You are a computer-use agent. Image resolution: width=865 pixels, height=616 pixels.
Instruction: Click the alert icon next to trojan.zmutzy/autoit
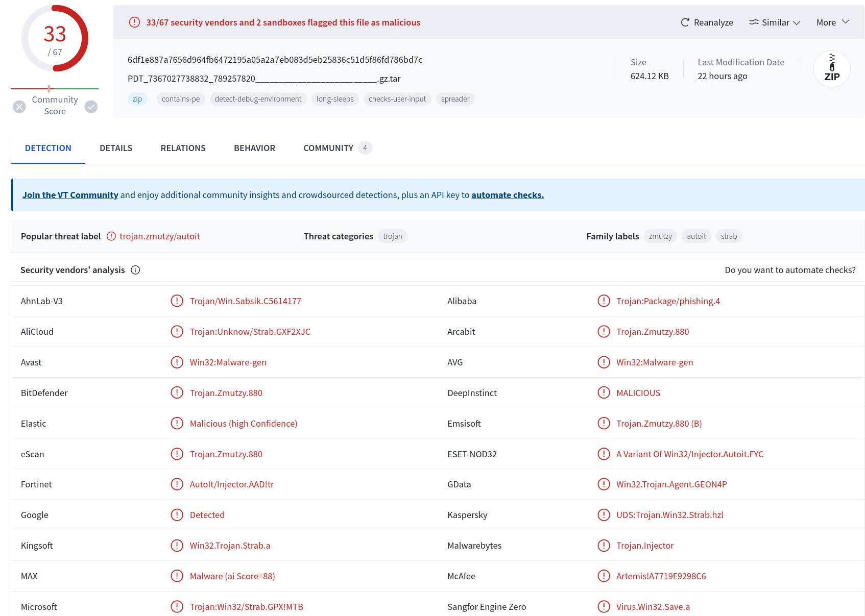[111, 236]
